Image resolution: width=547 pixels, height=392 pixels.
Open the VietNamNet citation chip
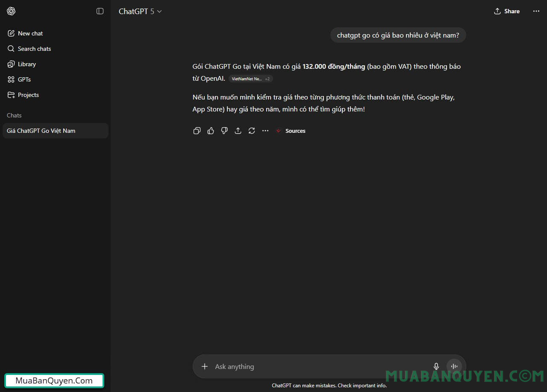[x=250, y=79]
